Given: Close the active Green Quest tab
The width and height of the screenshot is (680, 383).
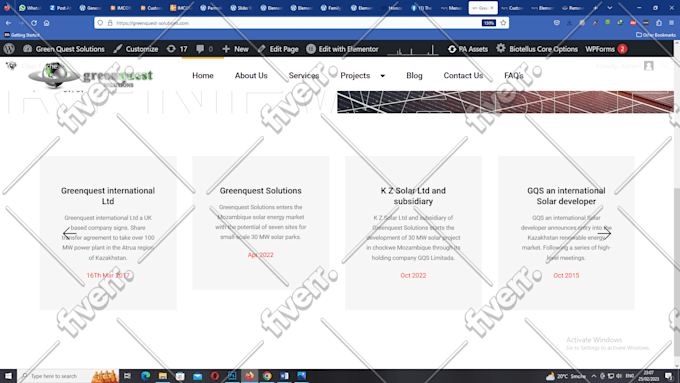Looking at the screenshot, I should [x=492, y=8].
